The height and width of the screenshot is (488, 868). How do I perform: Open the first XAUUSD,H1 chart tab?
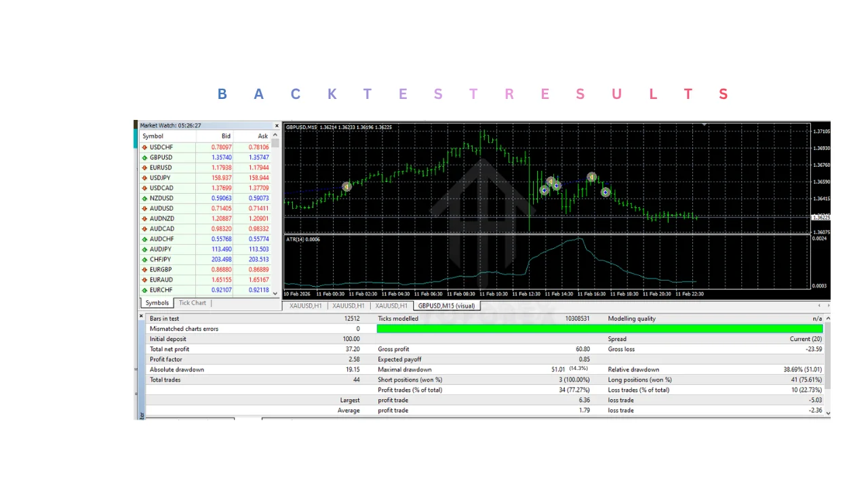point(305,306)
